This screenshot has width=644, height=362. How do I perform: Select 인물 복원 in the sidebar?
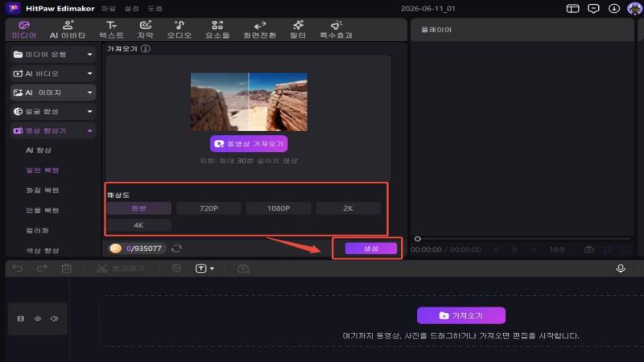click(43, 211)
